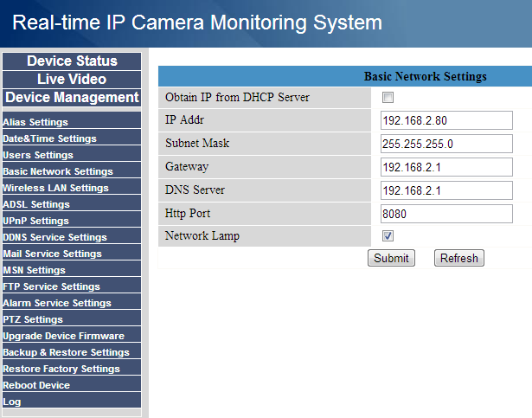This screenshot has width=532, height=418.
Task: Open the Device Management section
Action: tap(72, 98)
